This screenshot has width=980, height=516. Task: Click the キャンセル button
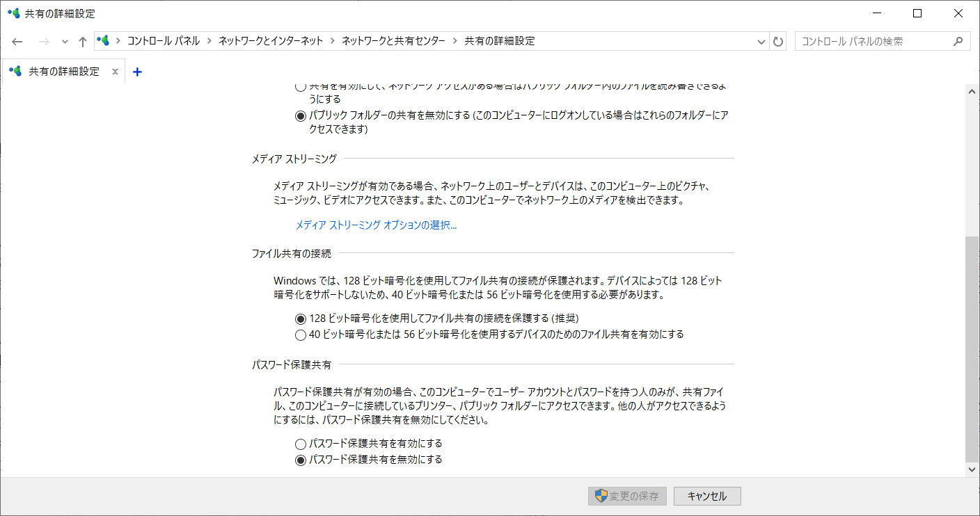(x=706, y=496)
